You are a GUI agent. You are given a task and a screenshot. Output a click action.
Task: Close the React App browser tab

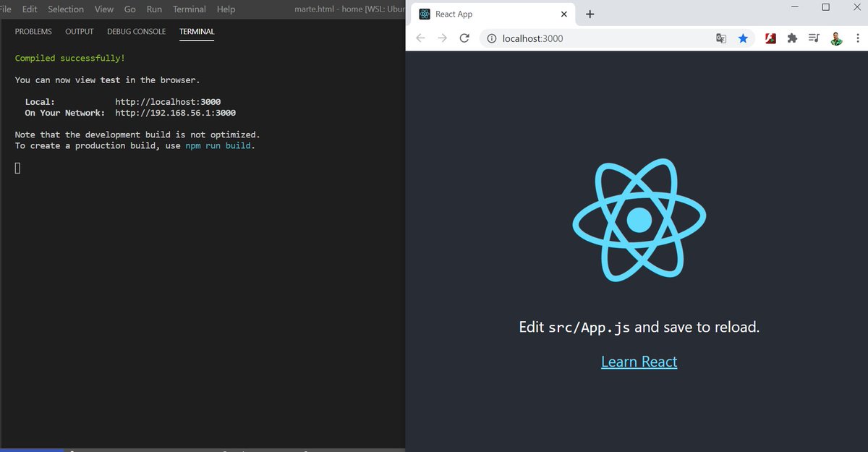pyautogui.click(x=564, y=14)
